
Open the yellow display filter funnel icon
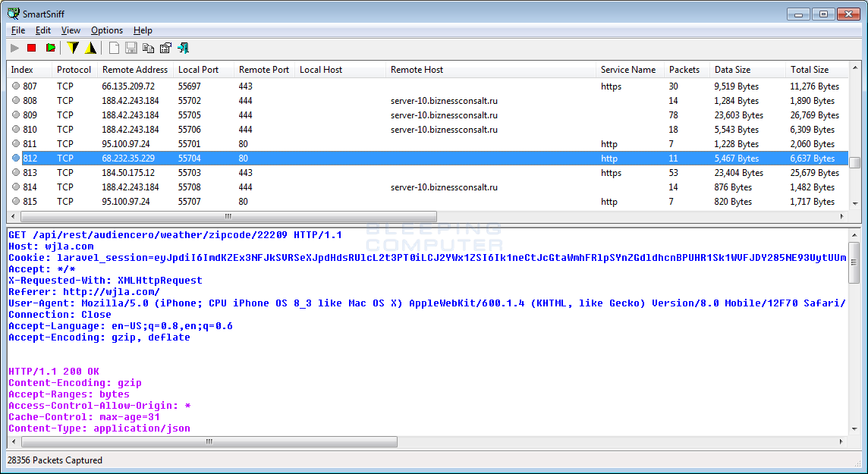[73, 47]
